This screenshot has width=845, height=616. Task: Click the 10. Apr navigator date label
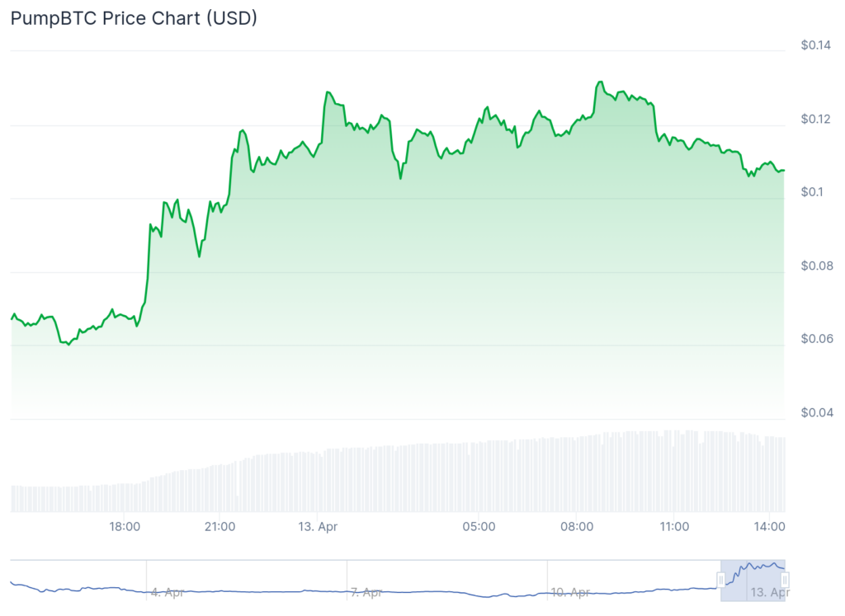570,592
